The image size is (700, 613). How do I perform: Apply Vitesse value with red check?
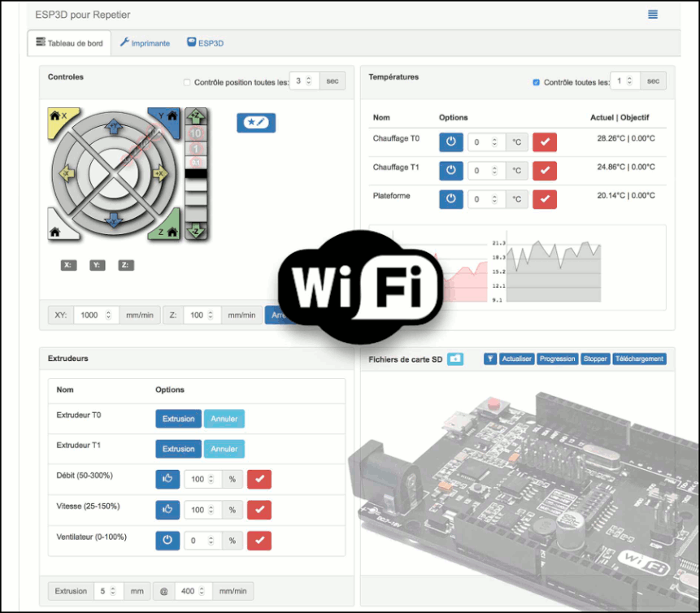click(259, 510)
